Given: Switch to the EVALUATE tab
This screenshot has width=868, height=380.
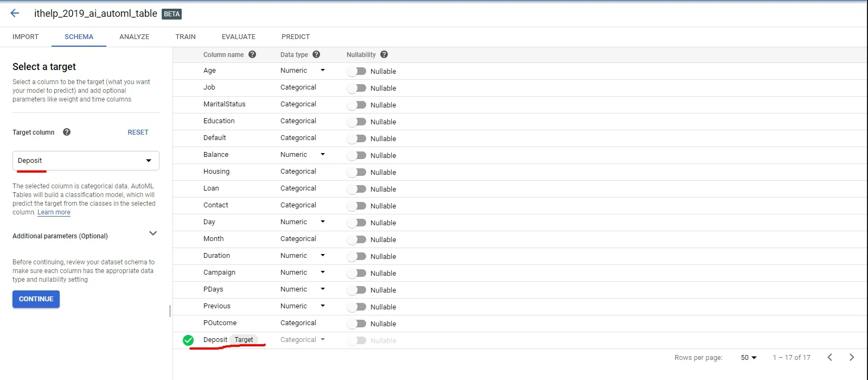Looking at the screenshot, I should tap(239, 37).
